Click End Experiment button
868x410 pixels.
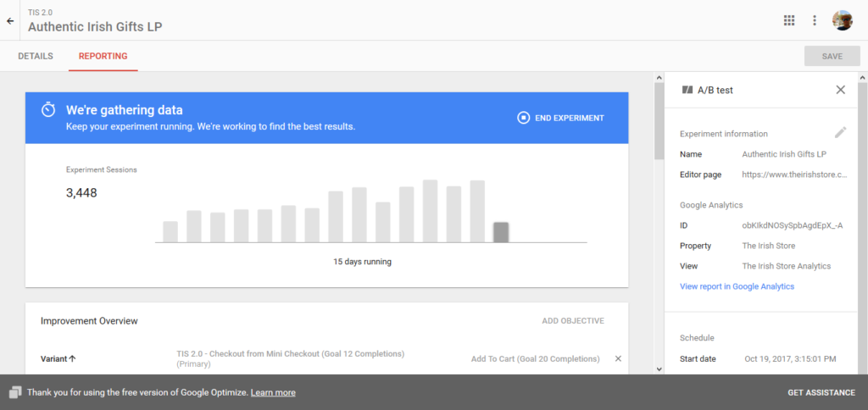tap(561, 118)
